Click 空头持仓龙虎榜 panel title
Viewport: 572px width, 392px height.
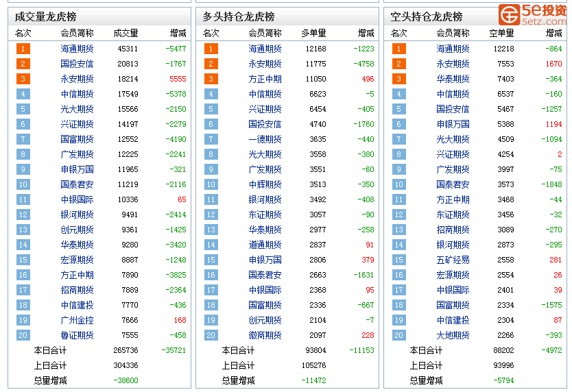[427, 16]
